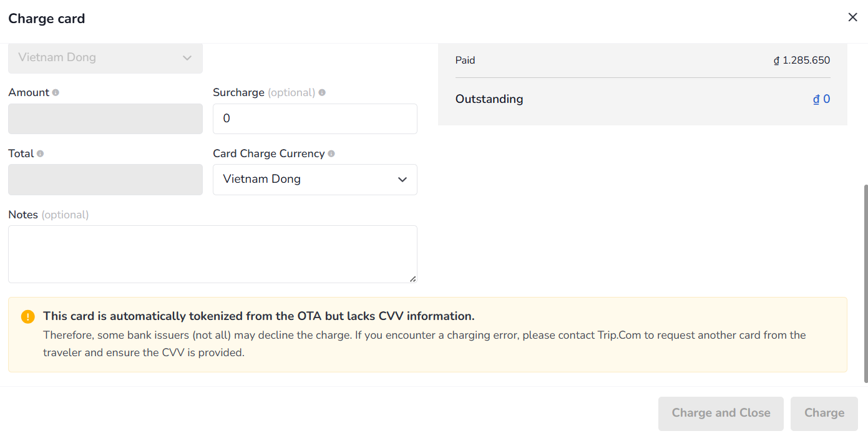
Task: Click the Charge card dialog title
Action: pos(47,19)
